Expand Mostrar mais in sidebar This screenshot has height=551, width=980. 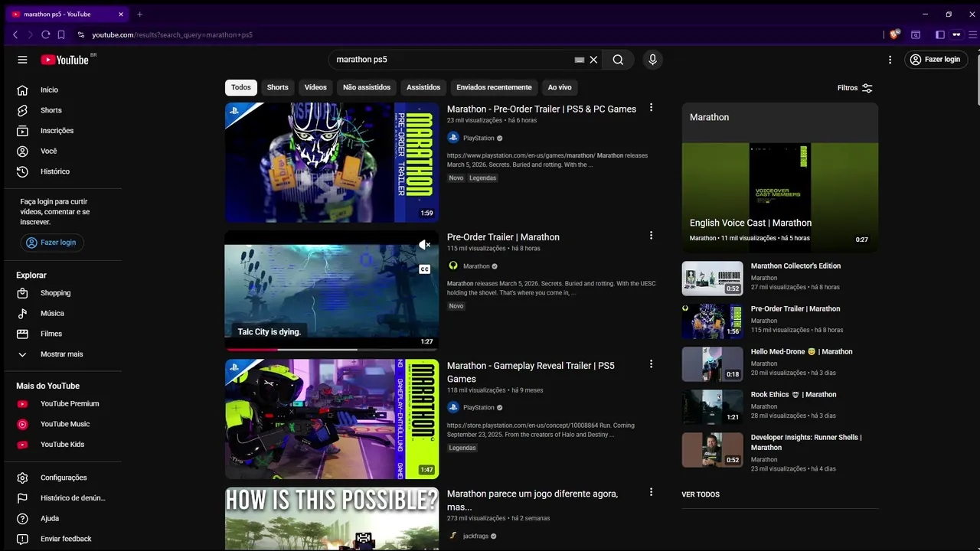[63, 354]
